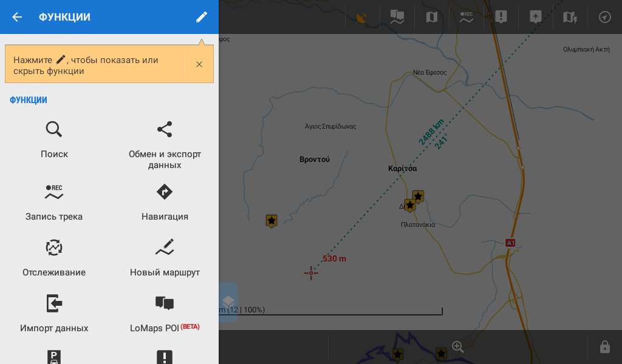Create a Новый маршрут route
Image resolution: width=622 pixels, height=364 pixels.
coord(165,258)
